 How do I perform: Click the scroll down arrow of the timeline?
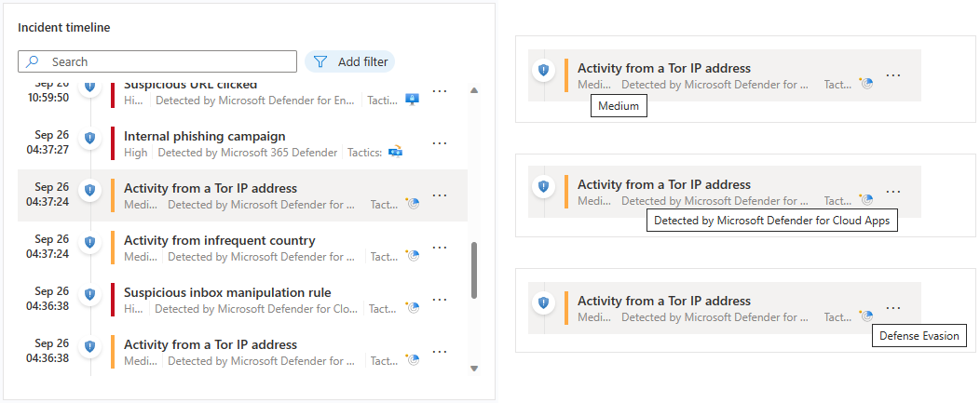(474, 368)
